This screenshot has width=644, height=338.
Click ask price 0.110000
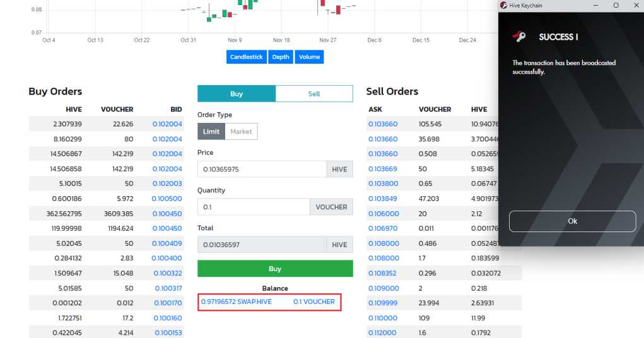383,318
